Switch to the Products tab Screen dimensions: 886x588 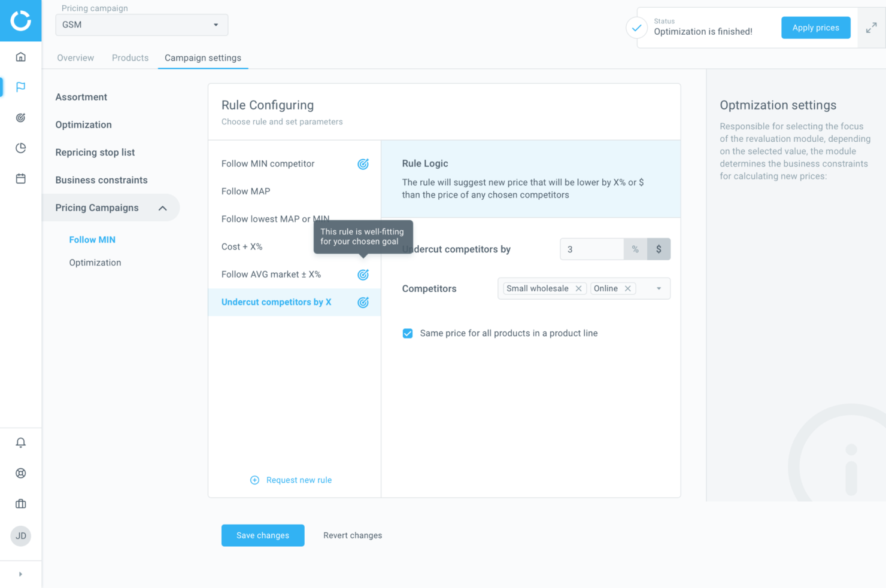click(x=130, y=58)
